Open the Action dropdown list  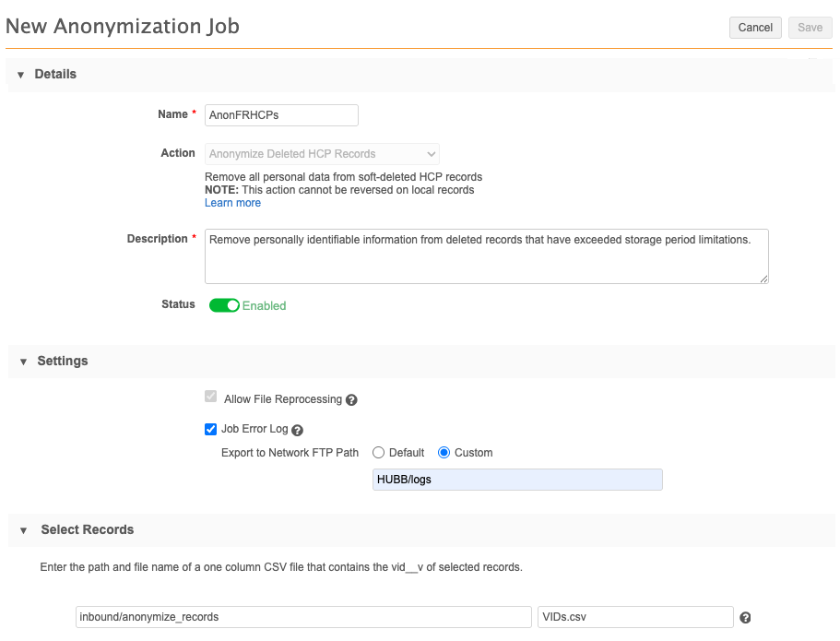click(322, 154)
